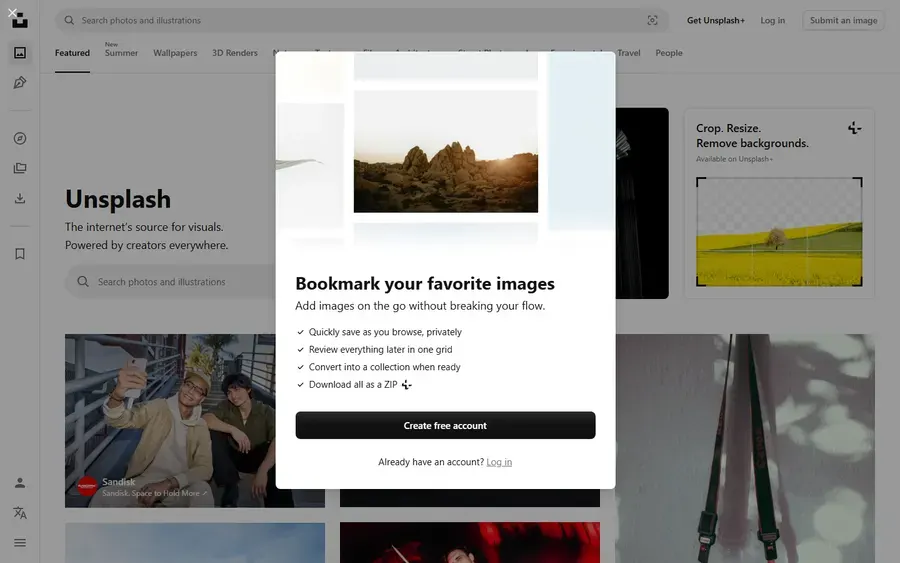This screenshot has height=563, width=900.
Task: Click the Unsplash hero heading
Action: [x=118, y=199]
